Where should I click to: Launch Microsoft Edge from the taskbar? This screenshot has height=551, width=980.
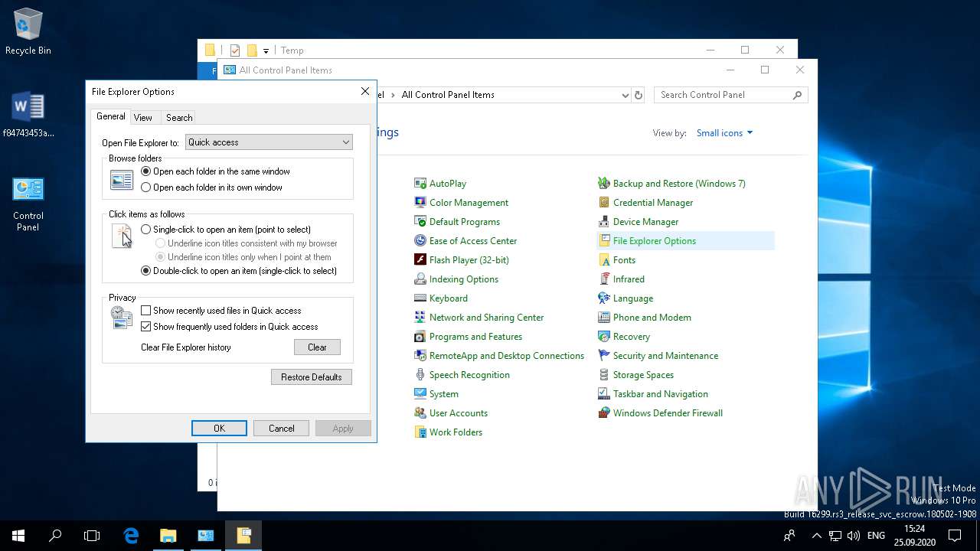(131, 536)
